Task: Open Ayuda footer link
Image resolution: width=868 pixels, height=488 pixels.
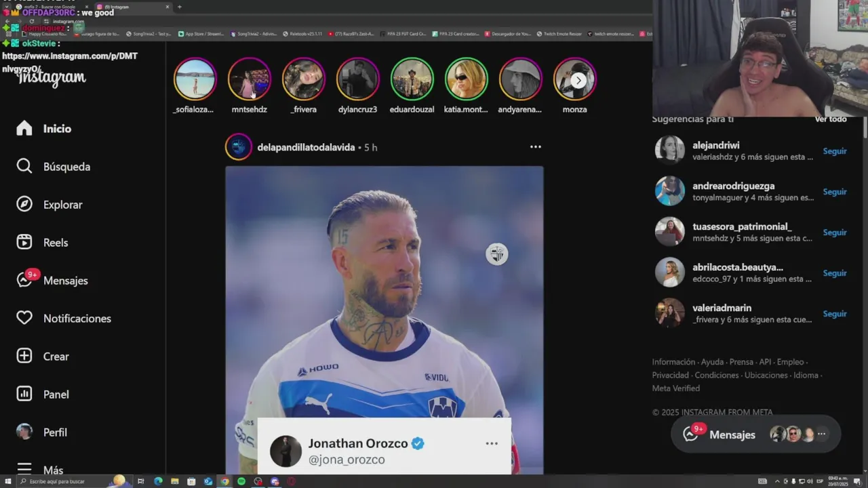Action: coord(712,362)
